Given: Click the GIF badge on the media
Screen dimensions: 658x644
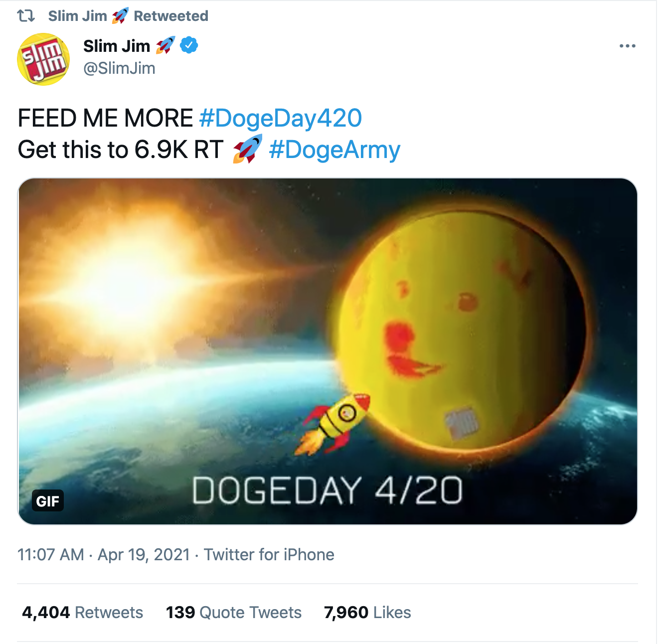Looking at the screenshot, I should click(48, 501).
